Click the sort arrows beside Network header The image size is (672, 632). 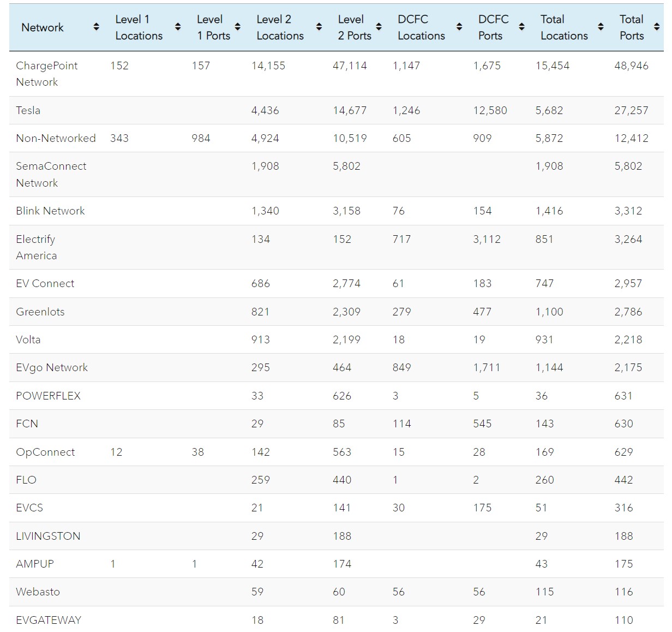tap(96, 27)
